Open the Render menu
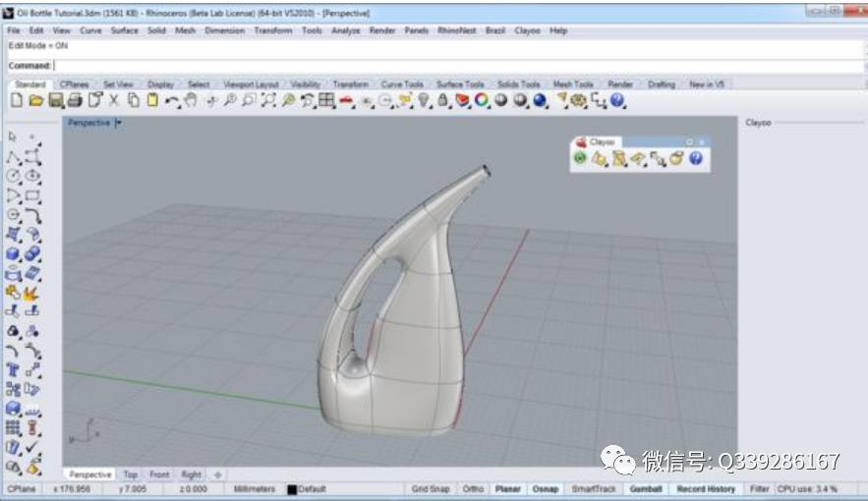Image resolution: width=868 pixels, height=501 pixels. 382,30
